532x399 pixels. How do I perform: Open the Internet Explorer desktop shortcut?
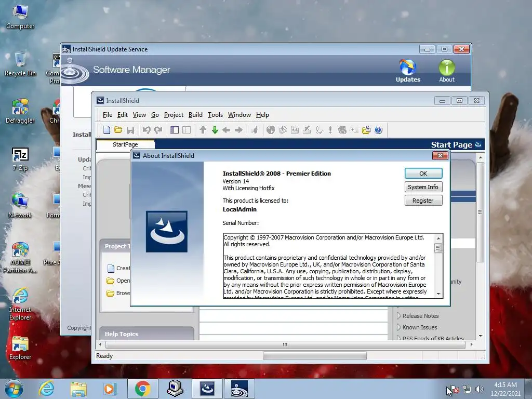(20, 304)
